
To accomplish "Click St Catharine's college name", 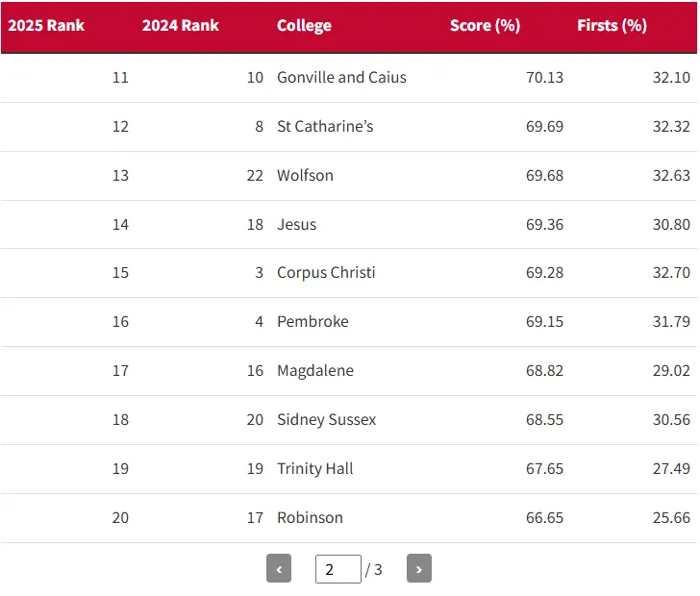I will (325, 127).
